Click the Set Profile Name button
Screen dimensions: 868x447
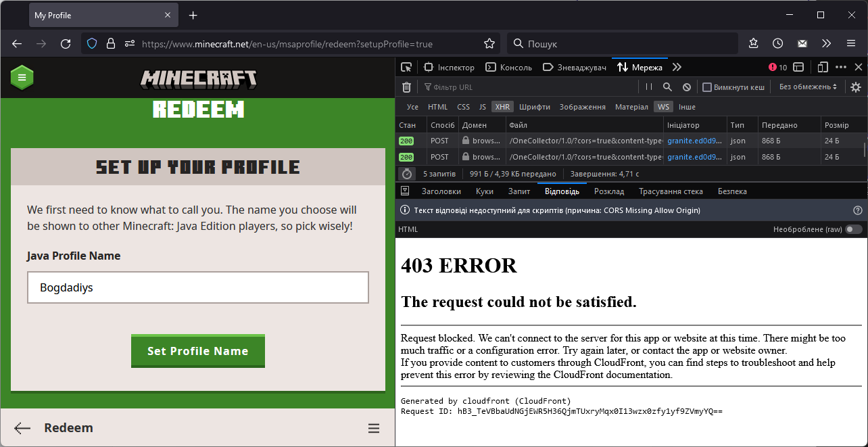pyautogui.click(x=198, y=351)
